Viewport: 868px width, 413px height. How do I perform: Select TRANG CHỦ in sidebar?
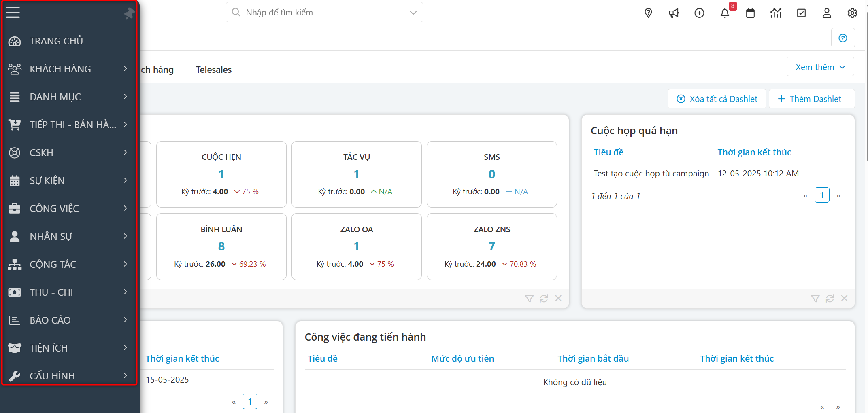tap(56, 41)
